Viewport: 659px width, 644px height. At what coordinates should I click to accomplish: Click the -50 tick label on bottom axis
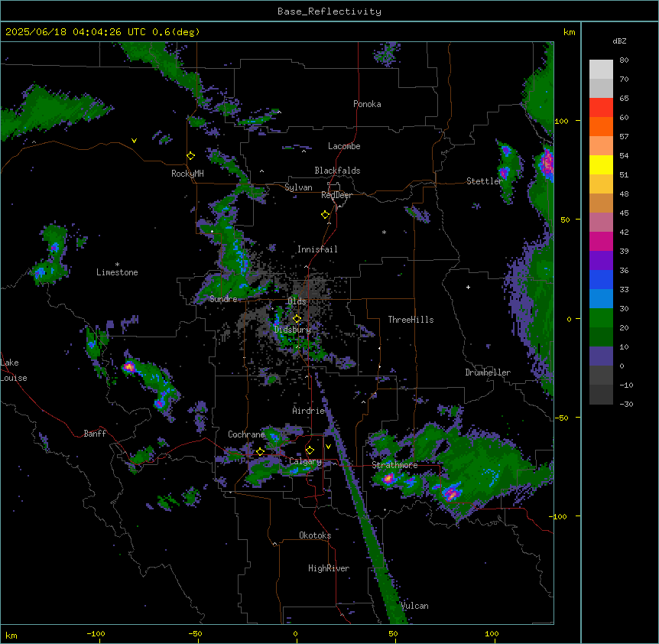(x=195, y=633)
